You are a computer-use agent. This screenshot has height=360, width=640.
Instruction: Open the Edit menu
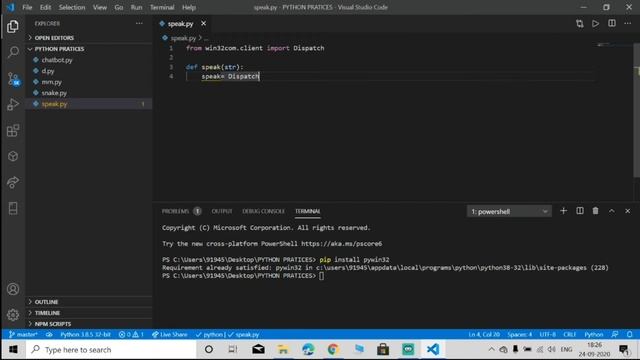[x=45, y=7]
